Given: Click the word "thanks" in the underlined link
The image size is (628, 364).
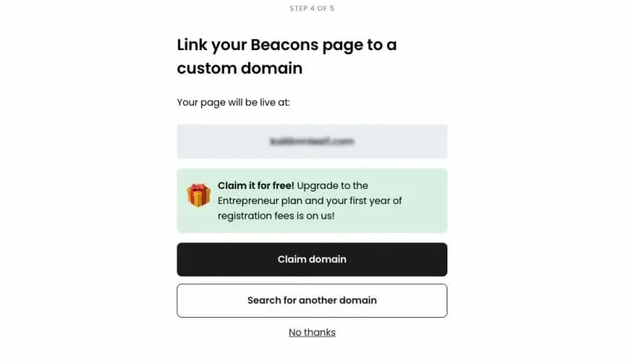Looking at the screenshot, I should (320, 333).
